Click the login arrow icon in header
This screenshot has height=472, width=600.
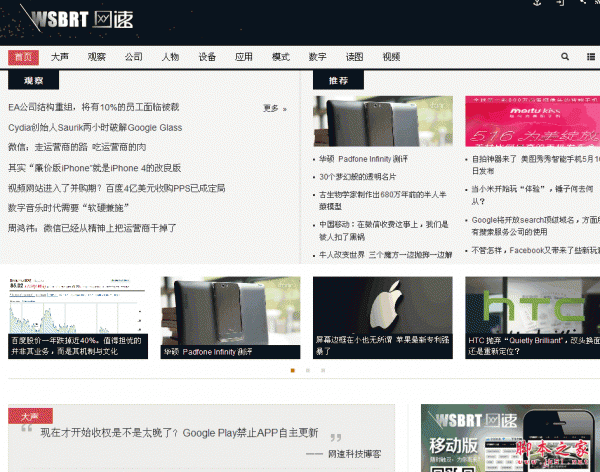tap(560, 2)
